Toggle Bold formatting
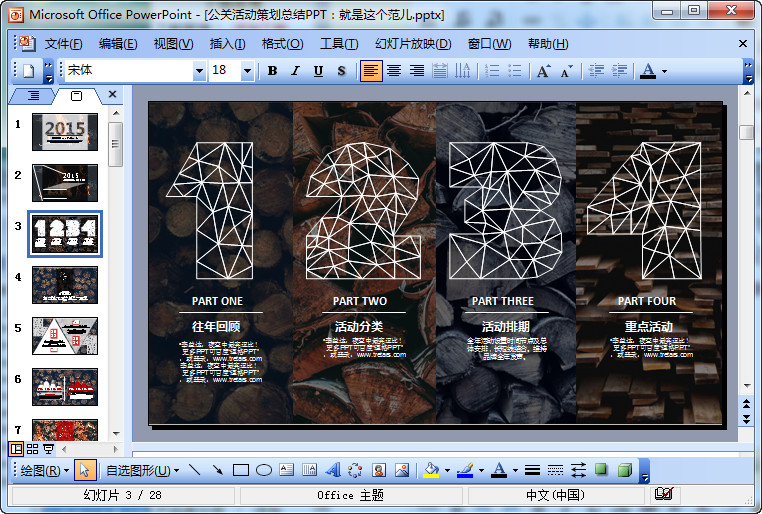Image resolution: width=762 pixels, height=514 pixels. 272,71
